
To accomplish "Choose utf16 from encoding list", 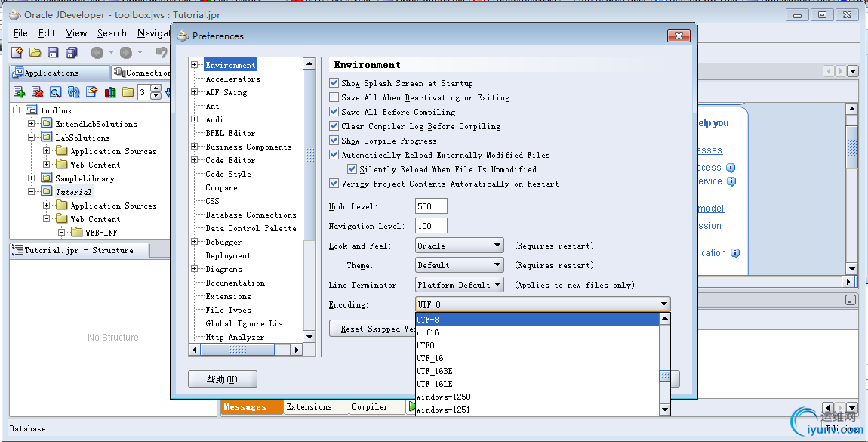I will (x=537, y=332).
